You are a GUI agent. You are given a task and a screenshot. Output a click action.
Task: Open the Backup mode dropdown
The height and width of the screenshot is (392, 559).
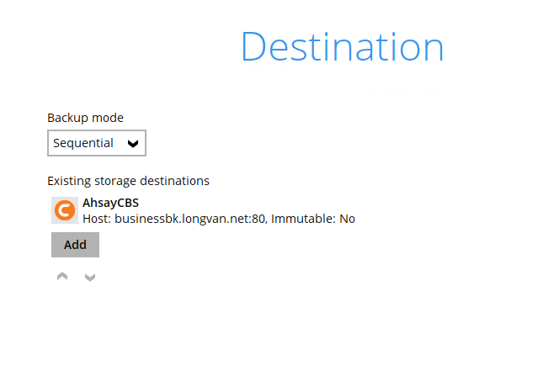[97, 143]
